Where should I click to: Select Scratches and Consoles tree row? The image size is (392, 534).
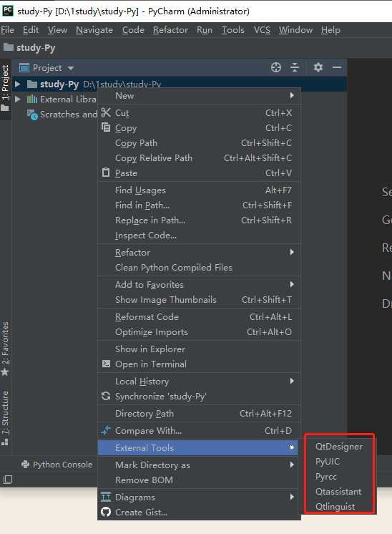tap(63, 115)
